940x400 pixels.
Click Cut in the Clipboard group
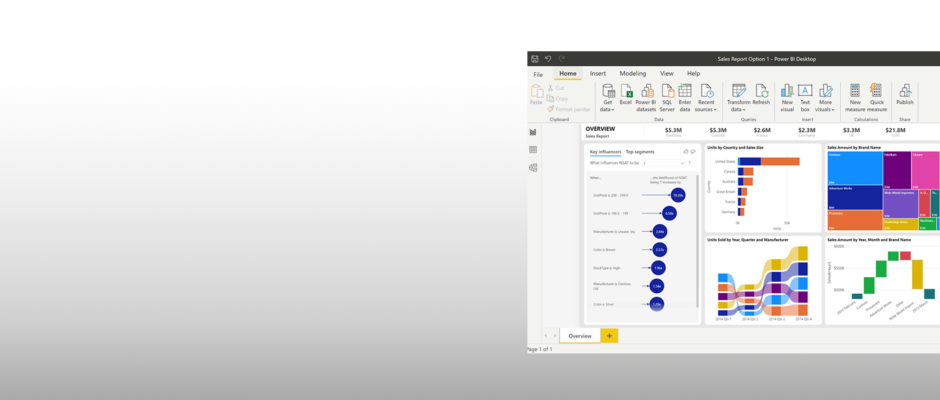556,88
